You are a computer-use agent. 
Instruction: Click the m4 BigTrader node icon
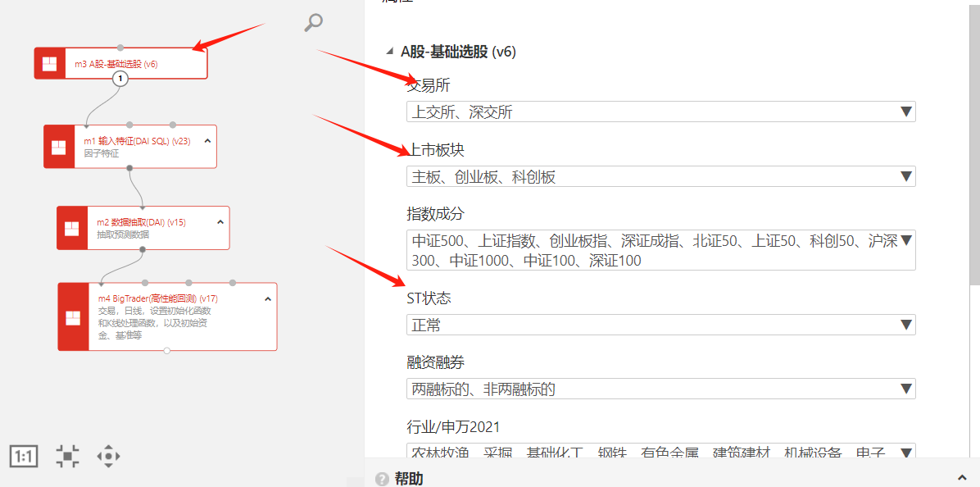click(73, 316)
